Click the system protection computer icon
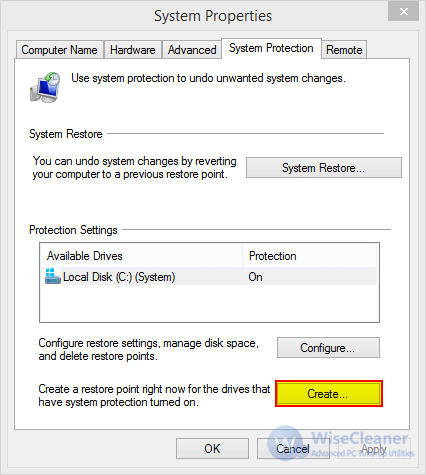The image size is (426, 475). pos(45,87)
